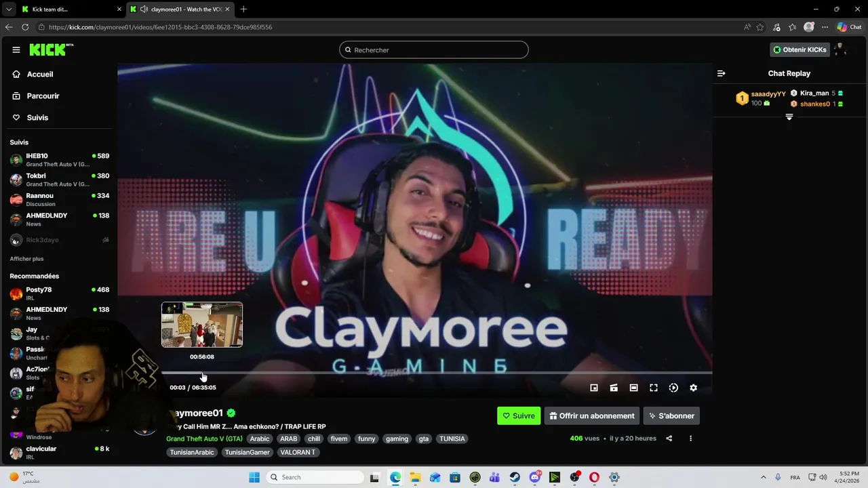Open the Kick hamburger menu
This screenshot has width=868, height=488.
point(16,49)
